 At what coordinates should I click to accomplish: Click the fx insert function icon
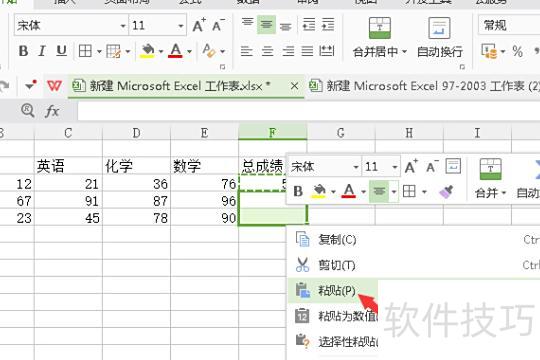52,111
